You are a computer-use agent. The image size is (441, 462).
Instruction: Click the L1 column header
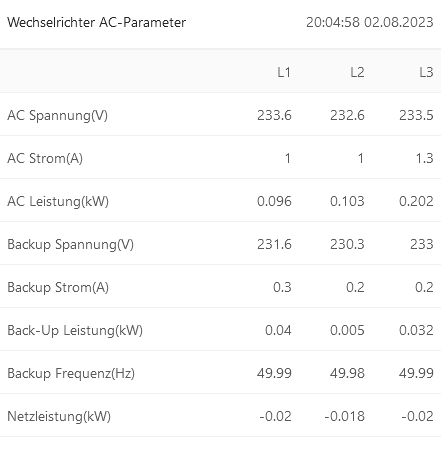[x=284, y=72]
